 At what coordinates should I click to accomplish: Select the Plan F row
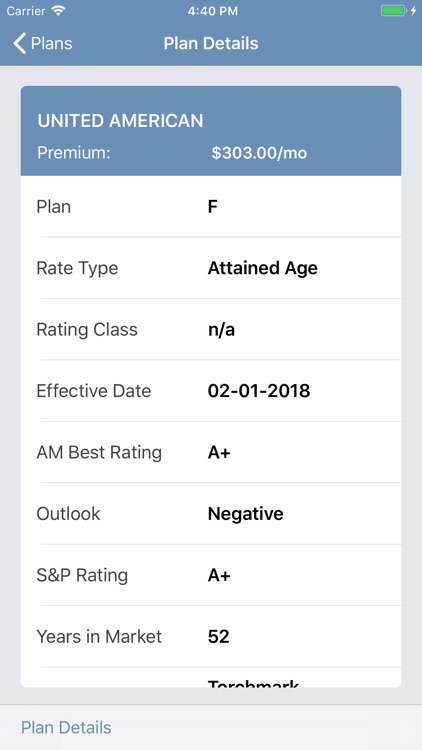click(x=211, y=207)
